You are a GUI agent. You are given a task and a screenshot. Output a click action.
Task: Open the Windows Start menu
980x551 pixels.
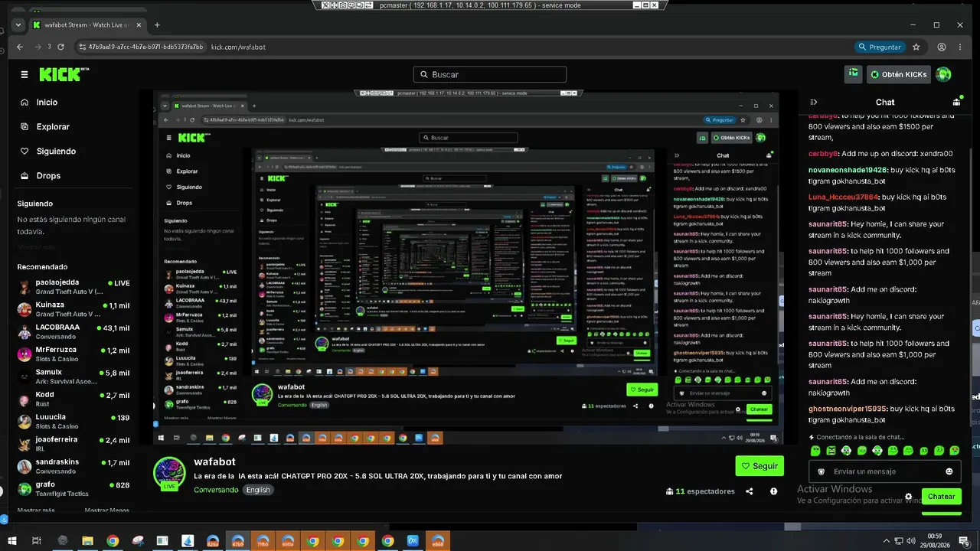12,541
